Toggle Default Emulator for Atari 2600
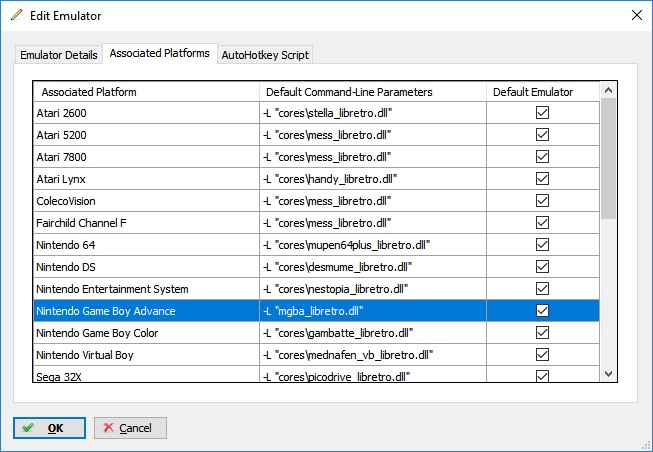The image size is (653, 452). point(542,112)
